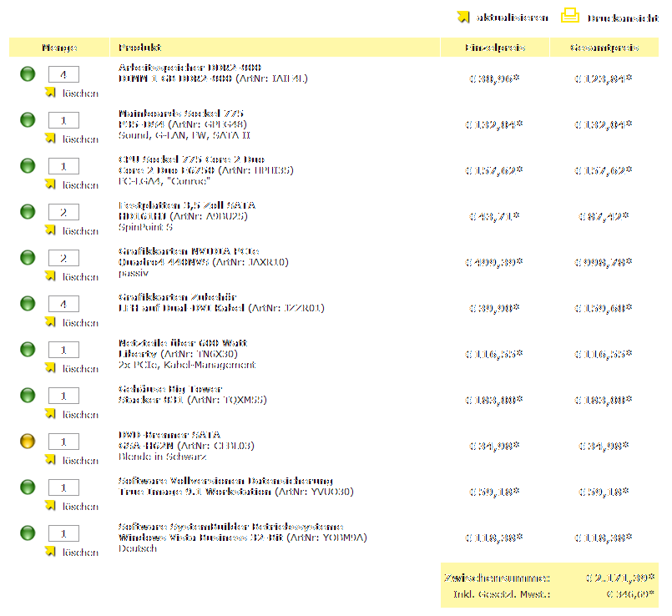The width and height of the screenshot is (672, 616).
Task: Click the yellow availability dot for GSA-H62N
Action: tap(28, 442)
